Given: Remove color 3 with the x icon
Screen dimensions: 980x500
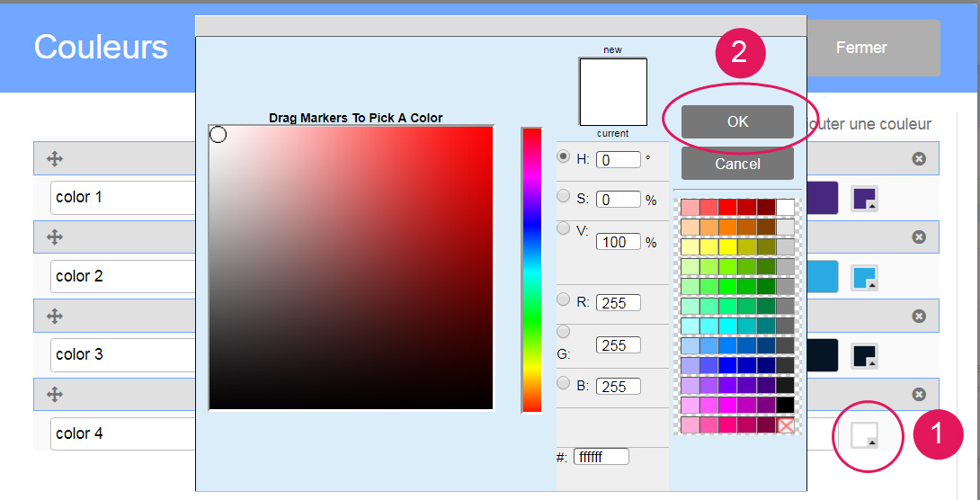Looking at the screenshot, I should 919,317.
